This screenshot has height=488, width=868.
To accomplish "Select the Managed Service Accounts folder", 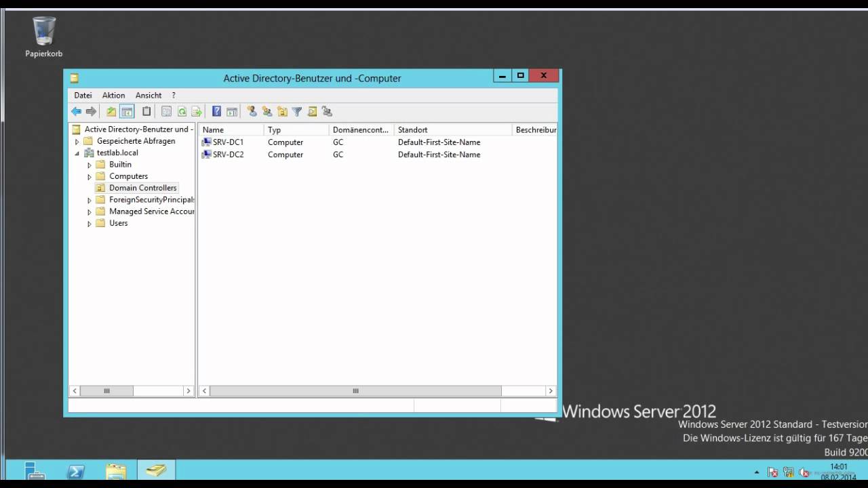I will (x=145, y=211).
